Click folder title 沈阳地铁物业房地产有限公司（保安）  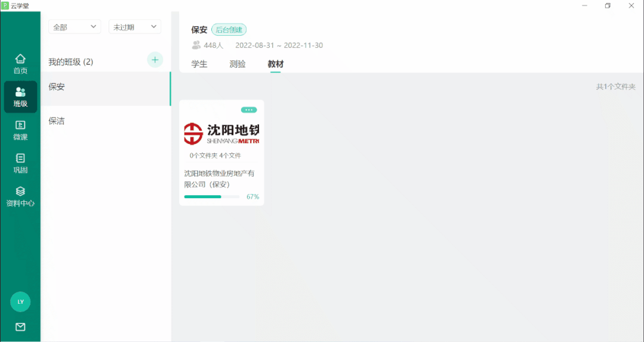(219, 179)
